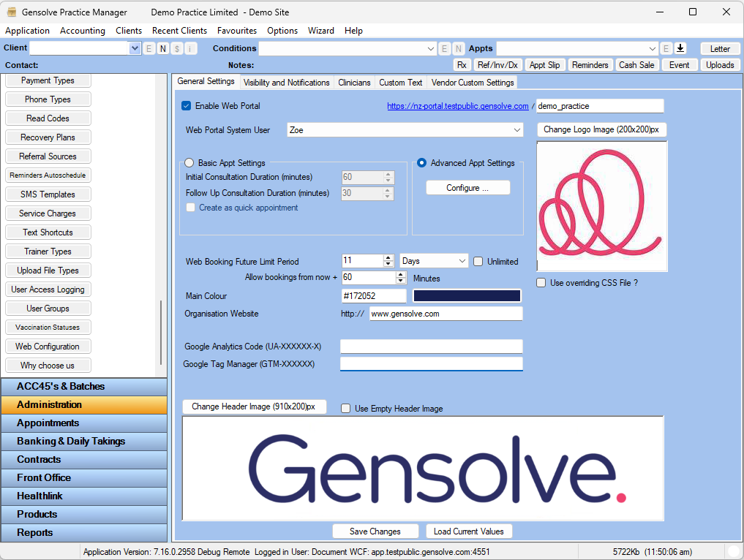Click the appointments download arrow icon
This screenshot has width=744, height=560.
tap(680, 48)
